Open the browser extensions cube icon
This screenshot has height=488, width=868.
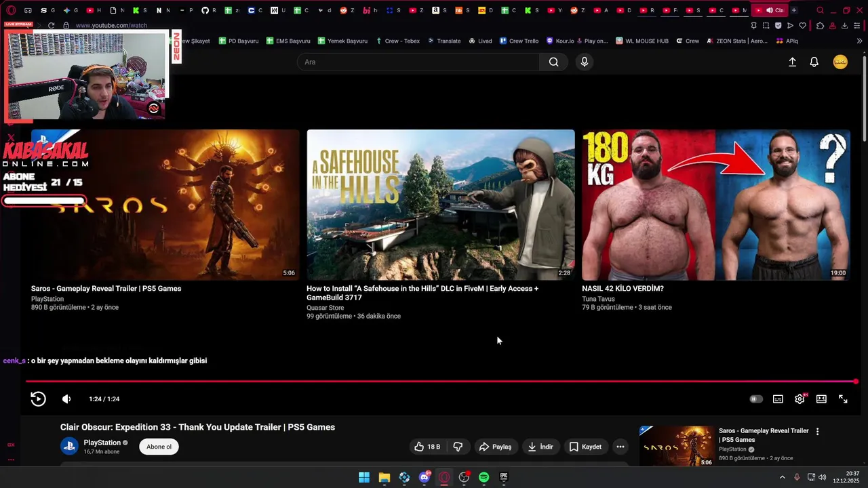point(820,26)
